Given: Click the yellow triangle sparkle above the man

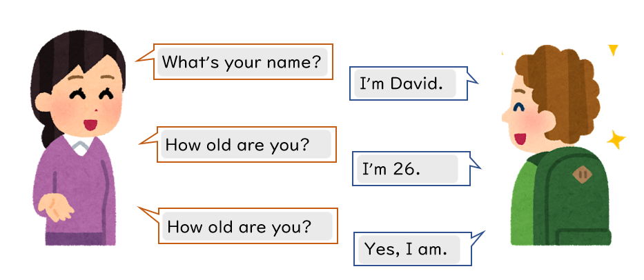Looking at the screenshot, I should coord(613,50).
